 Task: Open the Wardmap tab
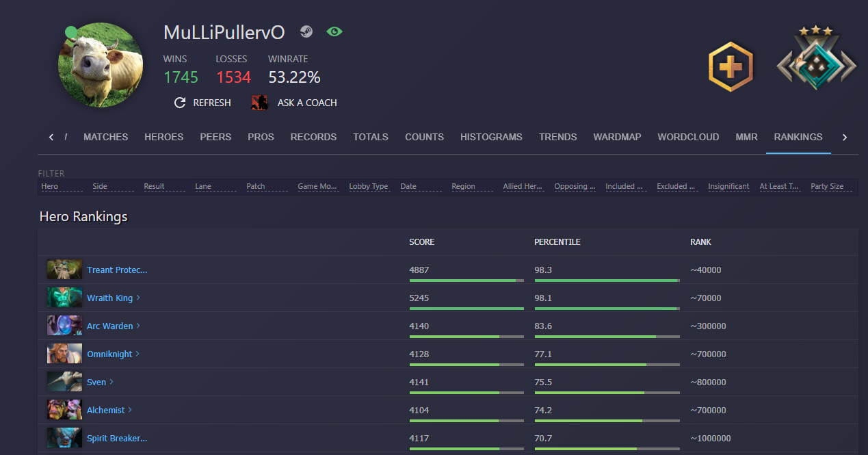[x=617, y=137]
